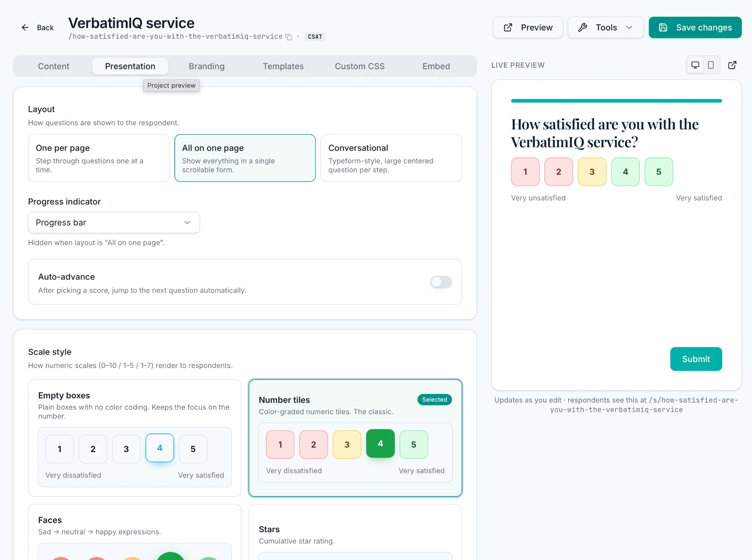
Task: Click the survey URL slug text
Action: coord(175,36)
